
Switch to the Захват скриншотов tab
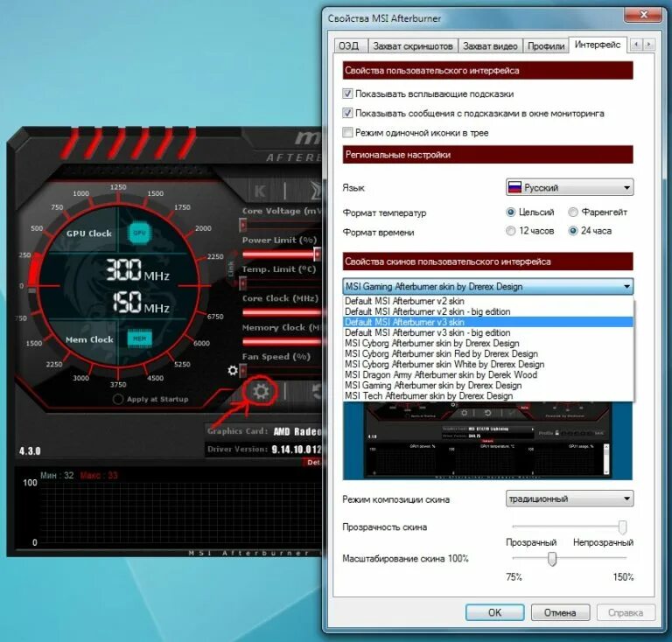click(x=413, y=45)
